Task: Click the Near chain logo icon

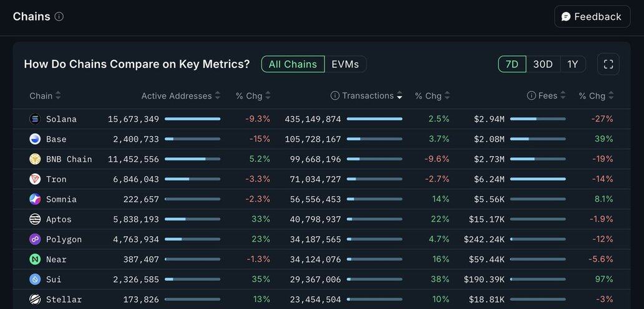Action: click(x=35, y=259)
